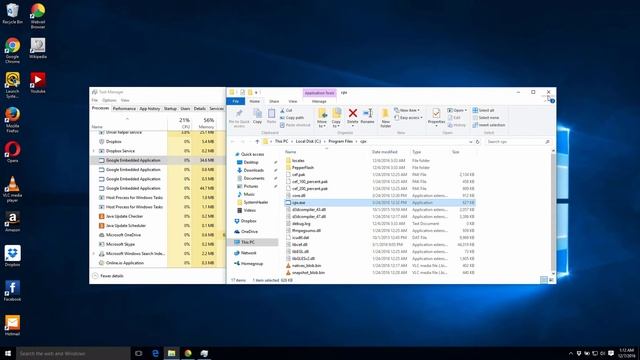Select the Dropbox desktop icon
Image resolution: width=640 pixels, height=360 pixels.
click(12, 256)
